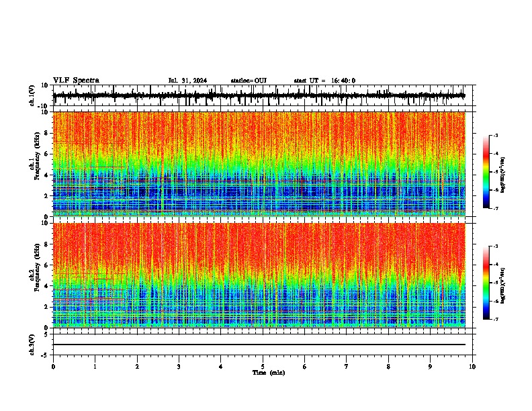Click time axis tick label "0"
Viewport: 532px width, 411px height.
(x=53, y=367)
